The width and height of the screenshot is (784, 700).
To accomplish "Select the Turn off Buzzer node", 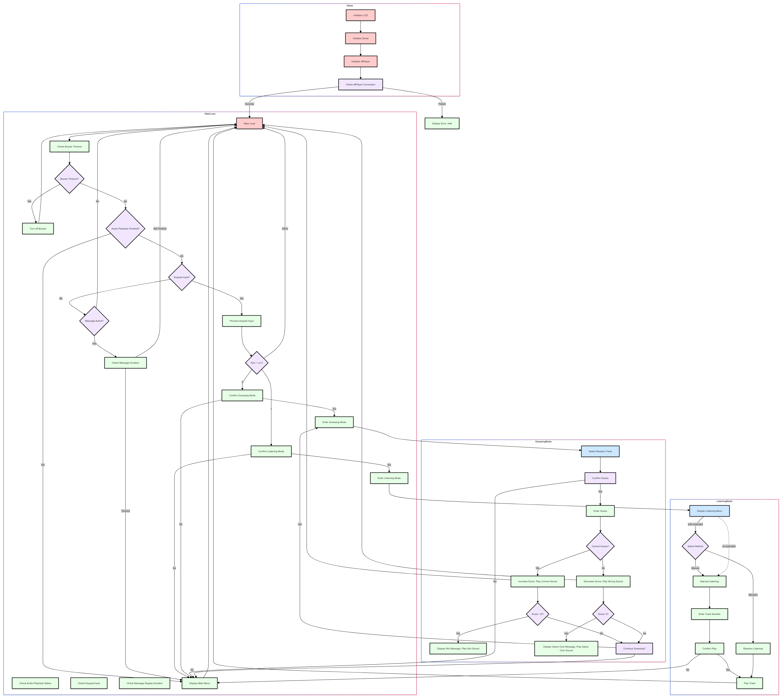I will pos(38,228).
